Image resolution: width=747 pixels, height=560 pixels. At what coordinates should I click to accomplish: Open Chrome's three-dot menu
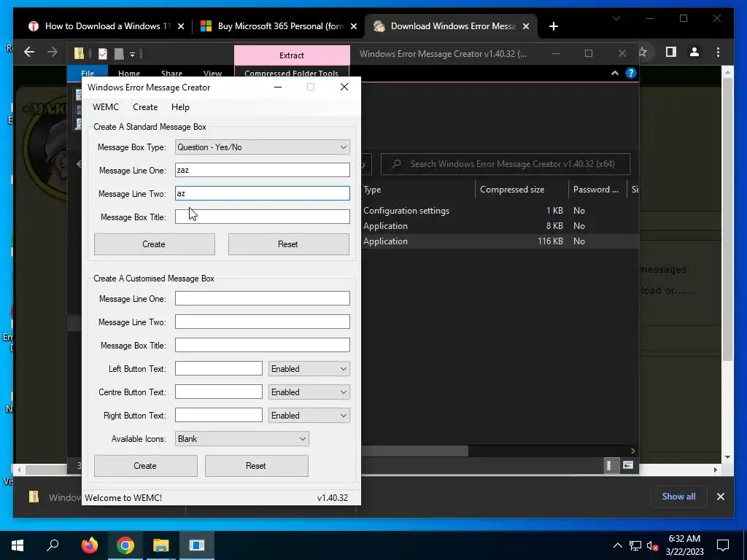click(x=718, y=52)
